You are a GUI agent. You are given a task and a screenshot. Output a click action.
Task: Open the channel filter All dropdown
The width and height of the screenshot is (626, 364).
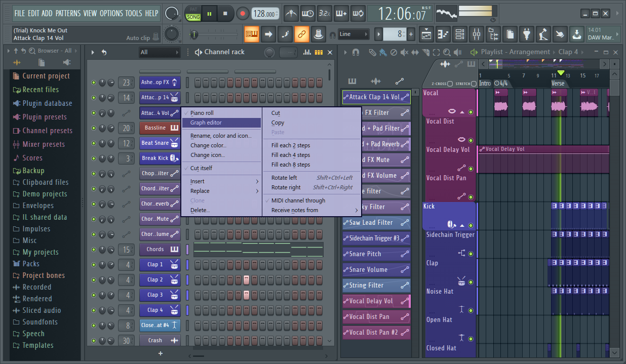tap(160, 52)
